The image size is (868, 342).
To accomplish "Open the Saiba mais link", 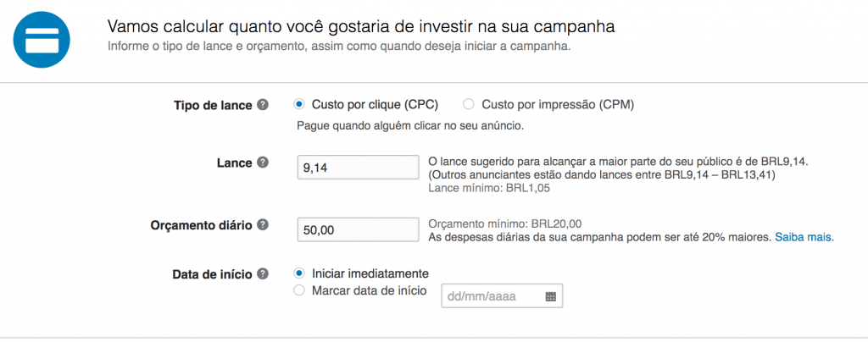I will pyautogui.click(x=804, y=237).
